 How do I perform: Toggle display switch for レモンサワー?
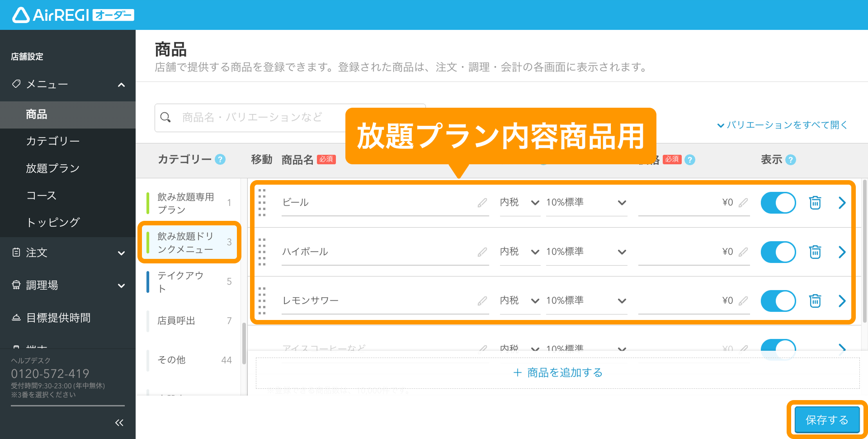[778, 301]
